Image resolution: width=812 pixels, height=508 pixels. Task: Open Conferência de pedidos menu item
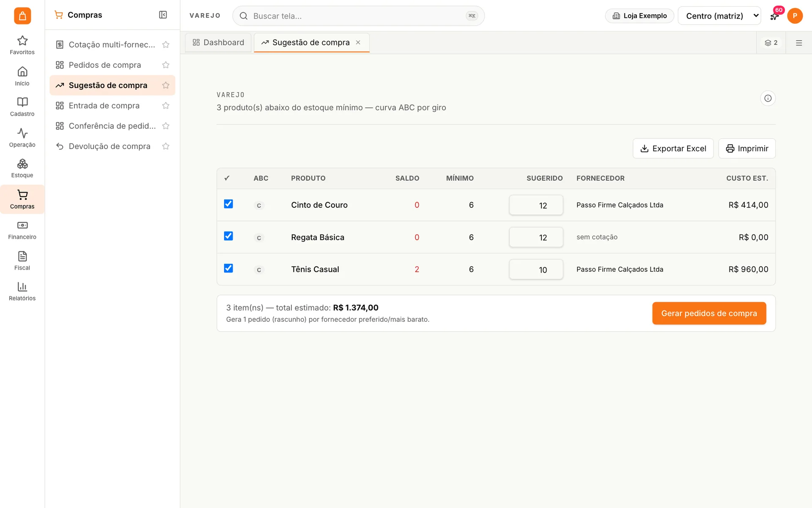pos(112,126)
